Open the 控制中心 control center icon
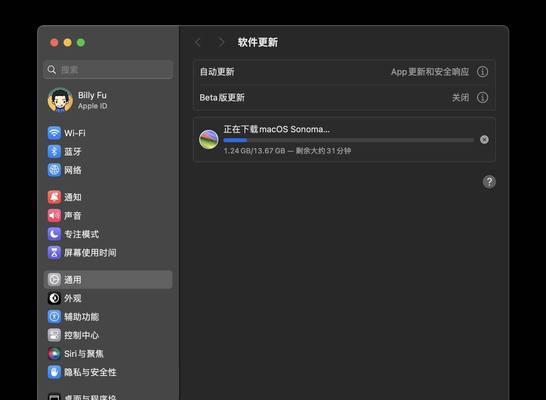 coord(54,335)
